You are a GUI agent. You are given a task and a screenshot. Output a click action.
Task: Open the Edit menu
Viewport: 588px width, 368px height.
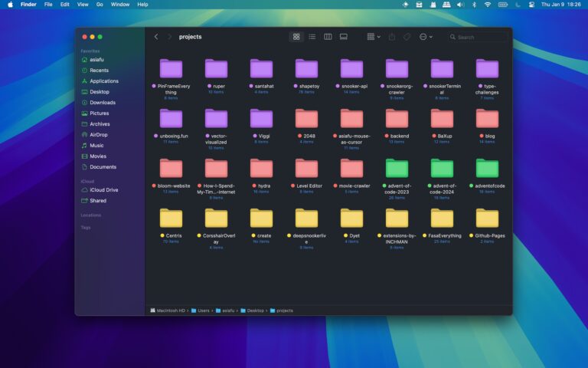click(x=65, y=5)
